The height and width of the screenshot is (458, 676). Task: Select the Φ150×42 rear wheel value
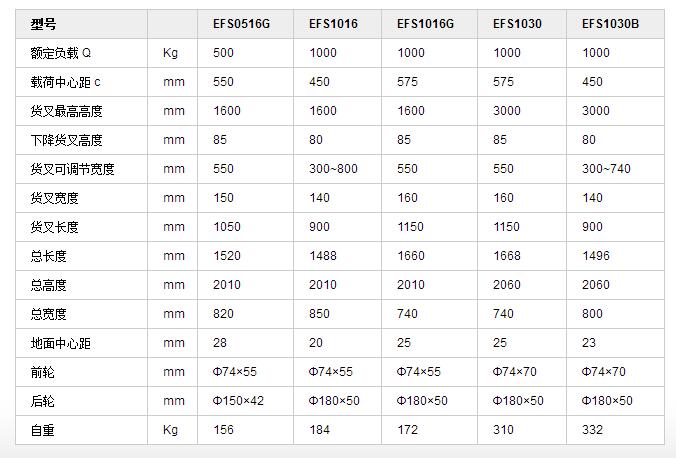(x=238, y=401)
